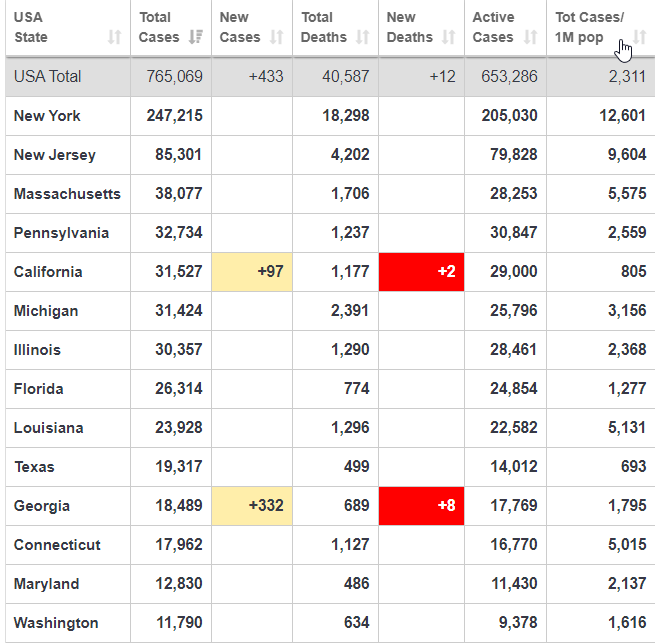Click the Total Deaths sort arrows

click(362, 37)
